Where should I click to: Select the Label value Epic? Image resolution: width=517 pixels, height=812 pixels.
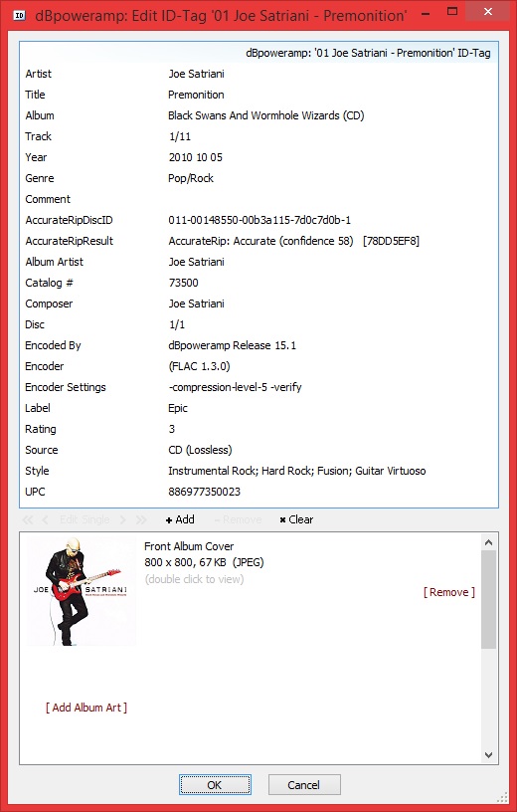tap(178, 408)
